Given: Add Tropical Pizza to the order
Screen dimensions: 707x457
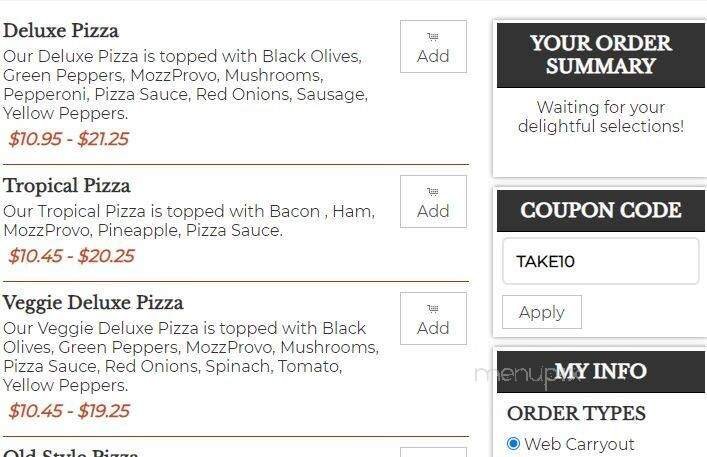Looking at the screenshot, I should [x=433, y=202].
